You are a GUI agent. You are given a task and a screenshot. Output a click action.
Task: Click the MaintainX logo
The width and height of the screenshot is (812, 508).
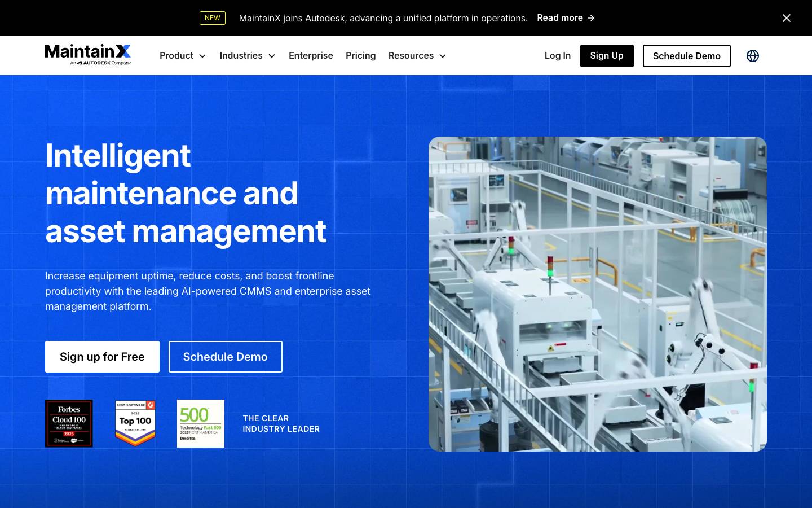[88, 55]
